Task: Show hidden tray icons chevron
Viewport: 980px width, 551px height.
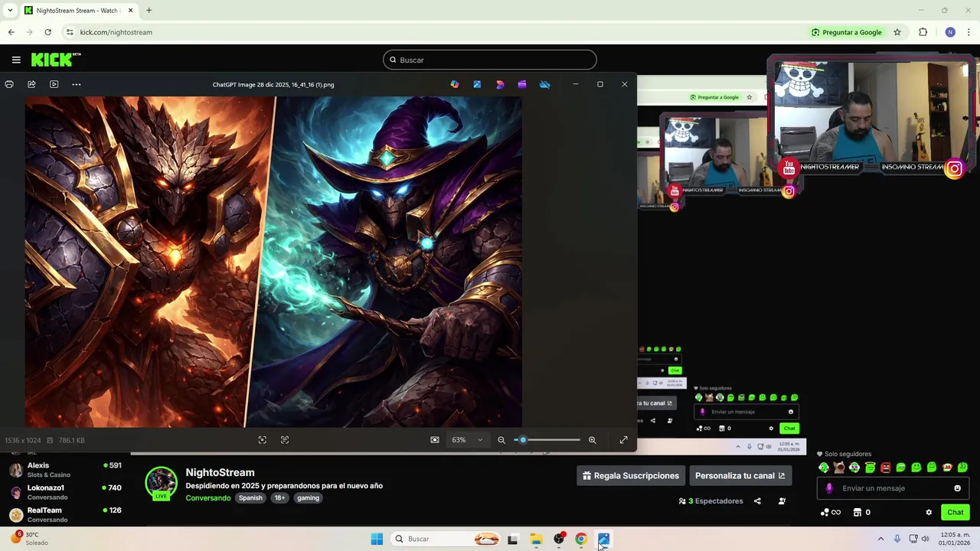Action: pyautogui.click(x=880, y=539)
